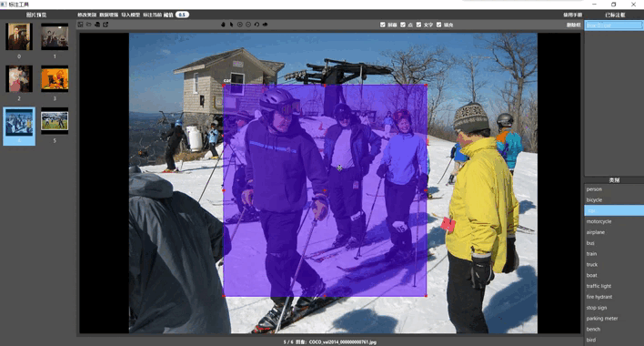Image resolution: width=644 pixels, height=346 pixels.
Task: Open the 数据增强 menu
Action: (x=109, y=15)
